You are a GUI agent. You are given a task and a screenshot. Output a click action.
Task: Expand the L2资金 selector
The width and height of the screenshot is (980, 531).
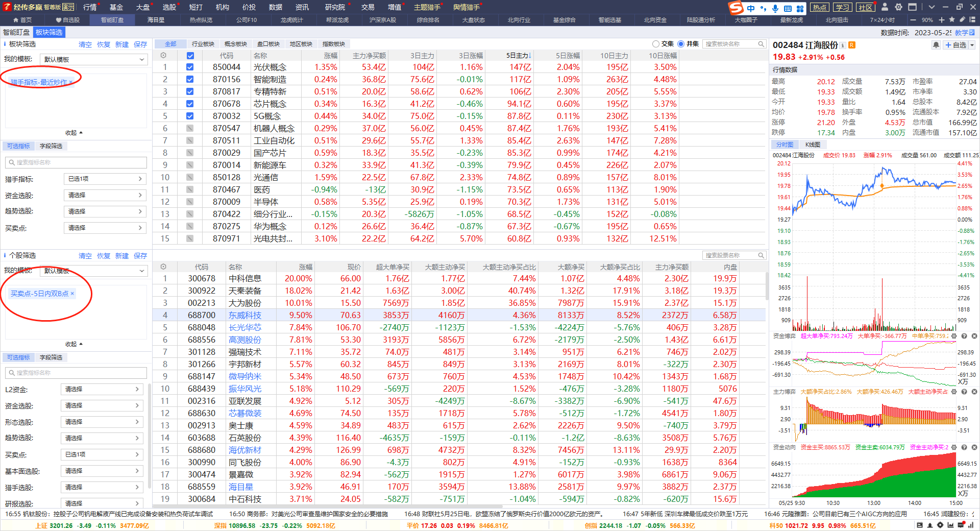[102, 389]
